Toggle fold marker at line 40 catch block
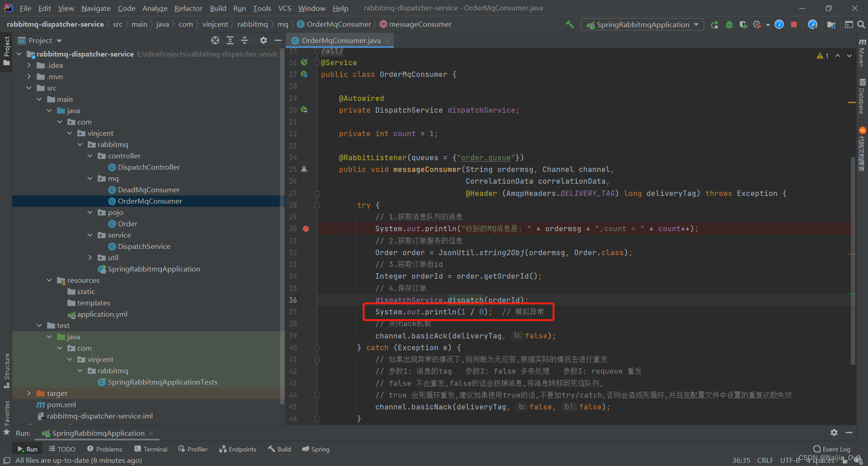The image size is (868, 466). [317, 347]
